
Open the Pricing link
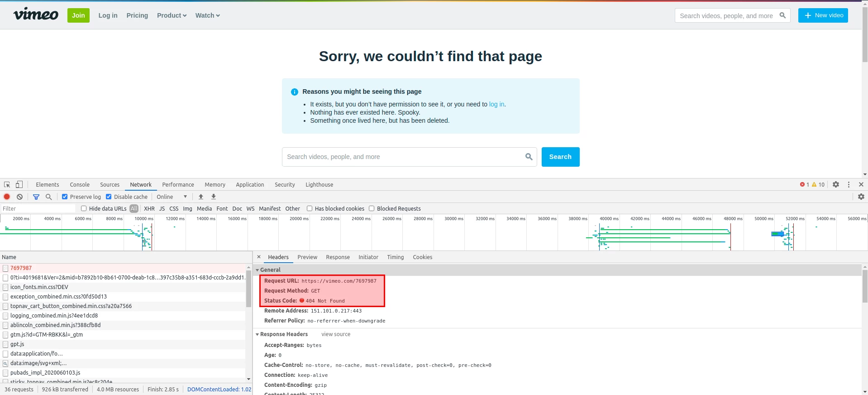tap(137, 15)
